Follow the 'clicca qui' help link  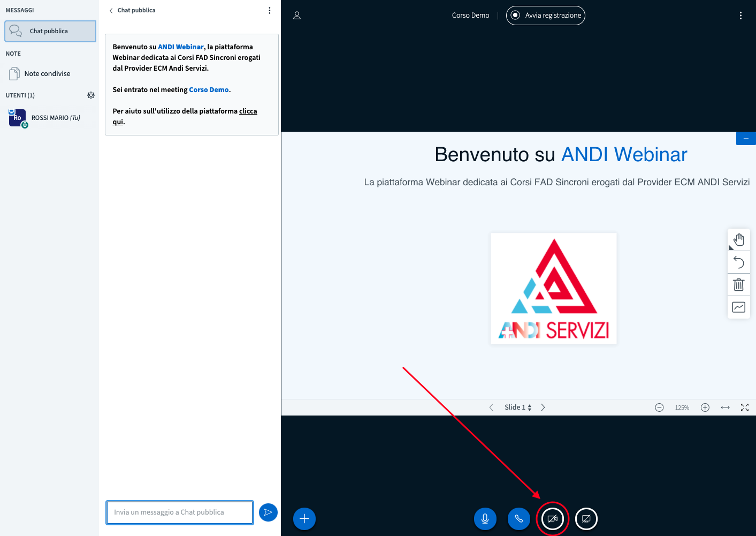point(248,111)
